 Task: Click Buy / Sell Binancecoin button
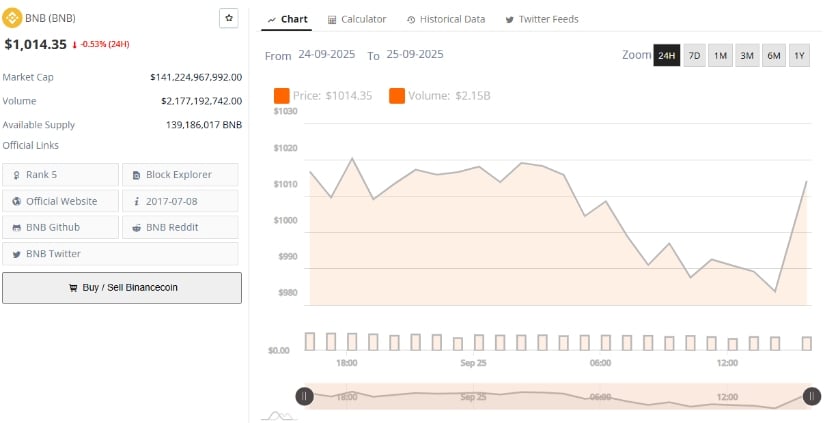point(122,288)
